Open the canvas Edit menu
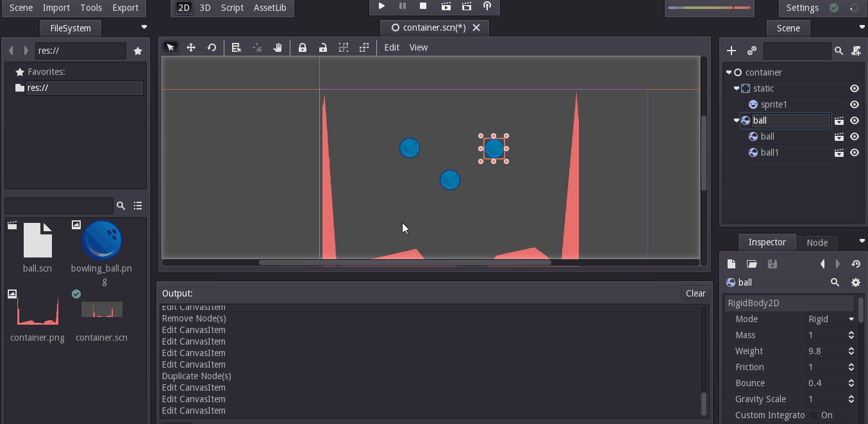Viewport: 868px width, 424px height. pos(392,47)
